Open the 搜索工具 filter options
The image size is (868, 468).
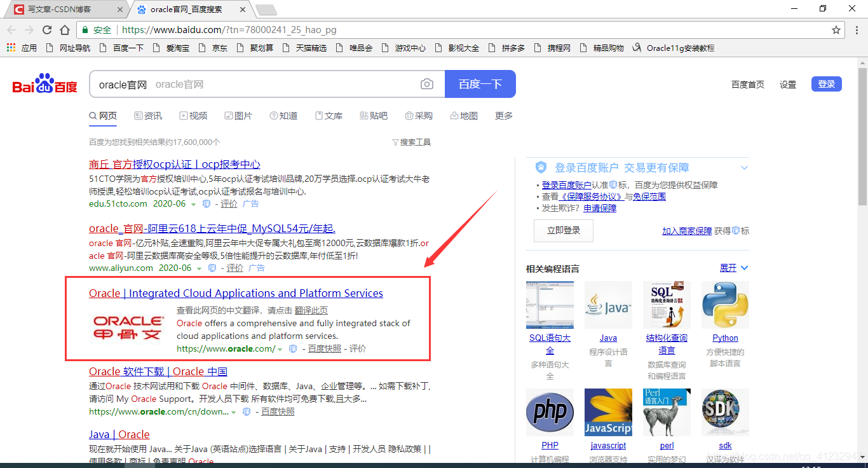411,142
